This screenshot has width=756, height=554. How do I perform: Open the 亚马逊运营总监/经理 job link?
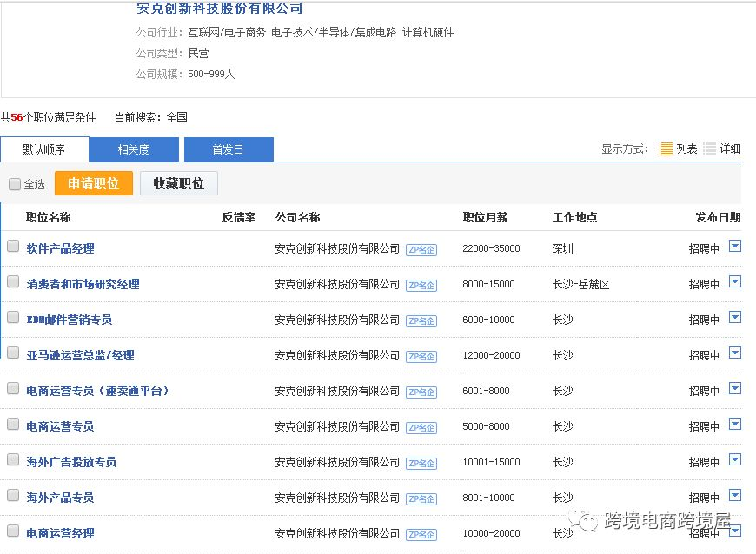pos(80,355)
